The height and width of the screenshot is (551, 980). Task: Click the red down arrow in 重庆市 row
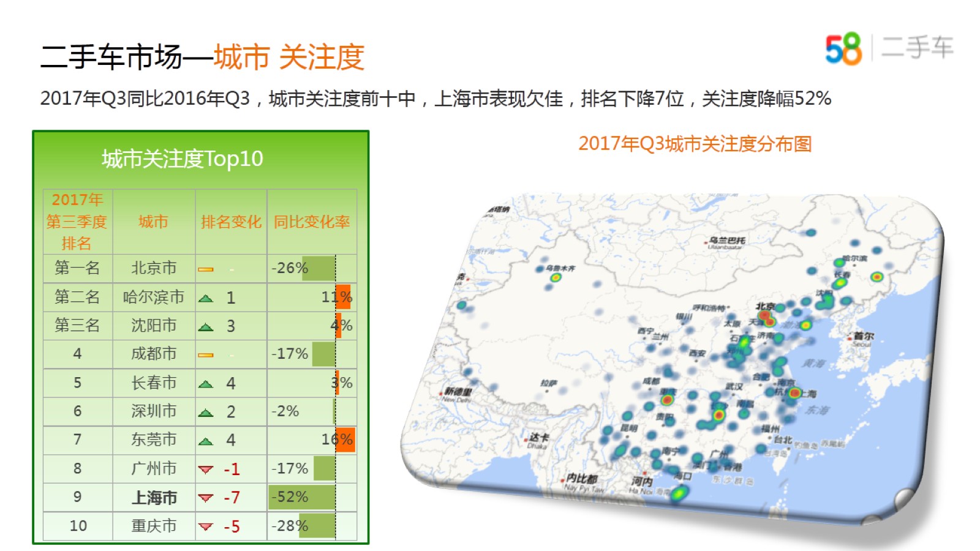point(206,527)
